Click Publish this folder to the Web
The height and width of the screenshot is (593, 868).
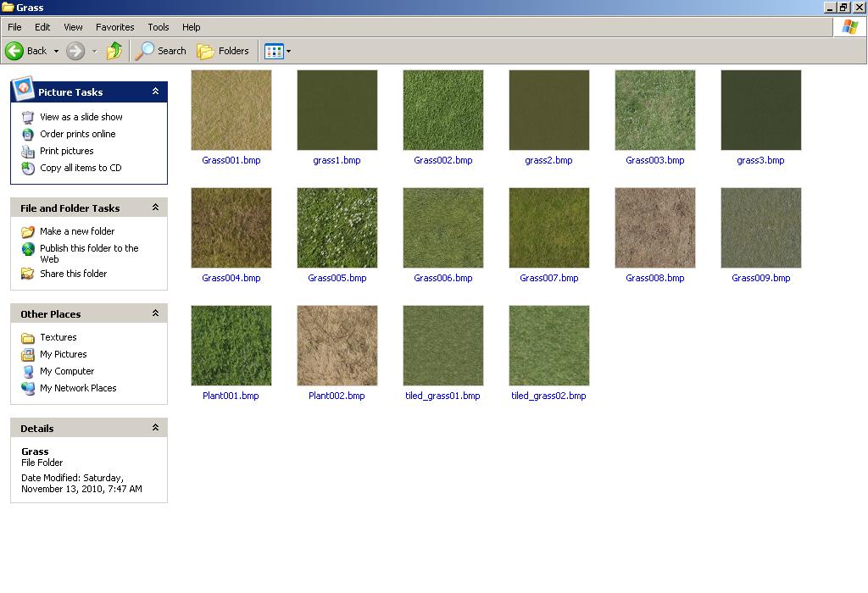tap(89, 253)
